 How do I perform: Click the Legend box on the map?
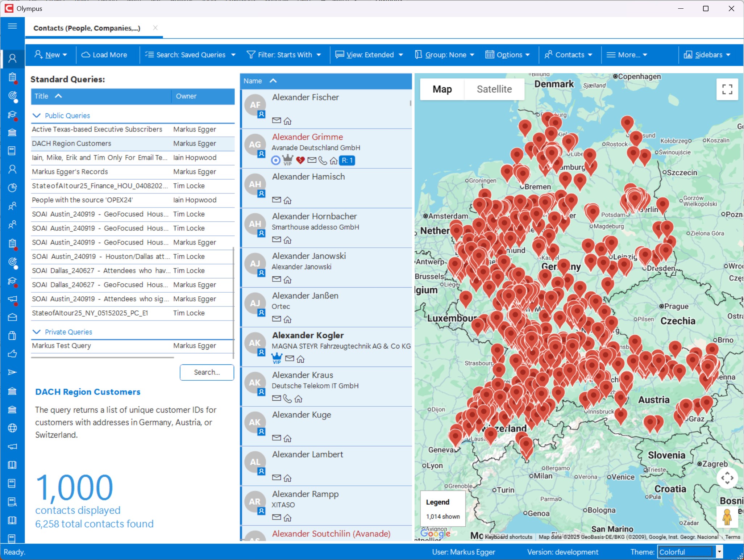pyautogui.click(x=443, y=509)
